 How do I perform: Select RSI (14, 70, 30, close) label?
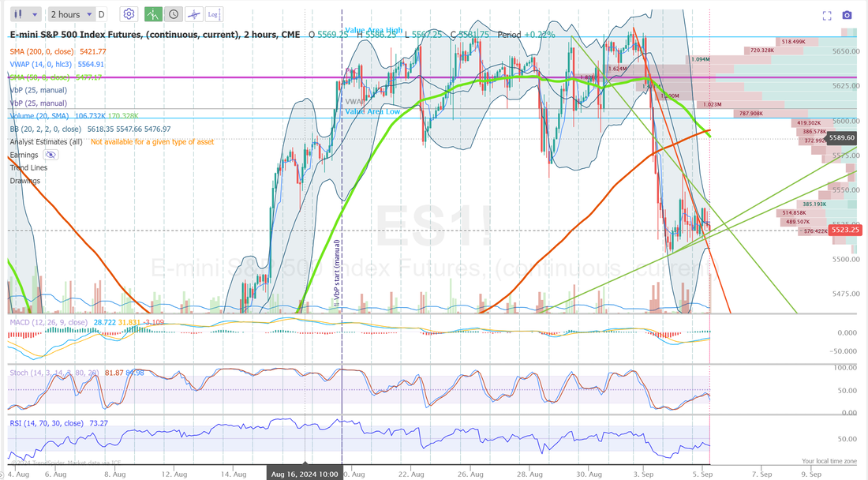click(x=47, y=423)
